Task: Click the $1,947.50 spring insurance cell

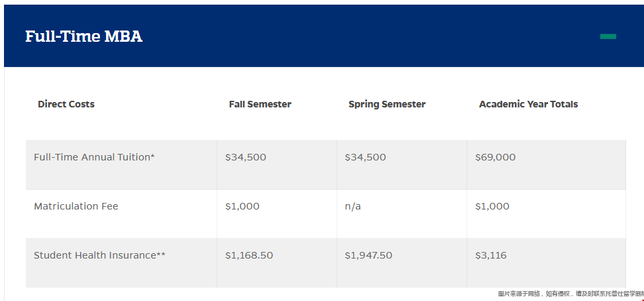Action: click(x=368, y=255)
